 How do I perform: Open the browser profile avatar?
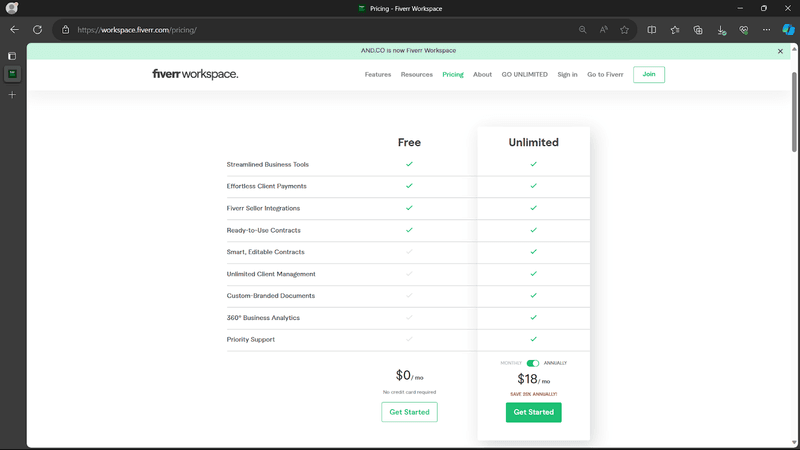click(12, 8)
